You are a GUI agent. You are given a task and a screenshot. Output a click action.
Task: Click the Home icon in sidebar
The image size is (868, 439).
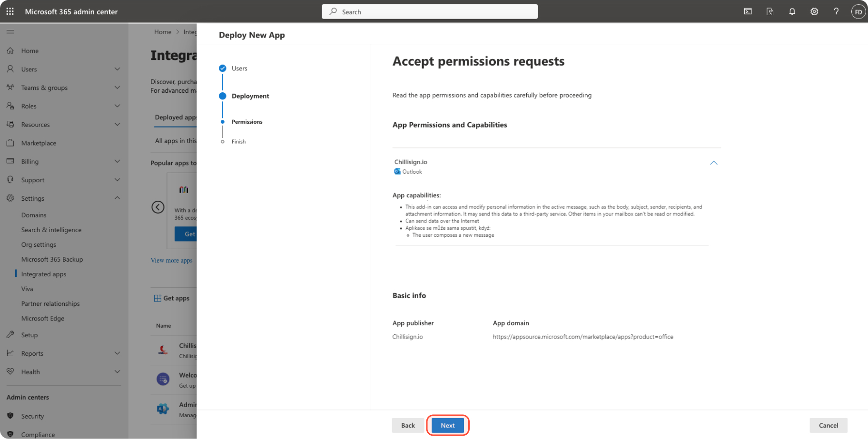10,50
